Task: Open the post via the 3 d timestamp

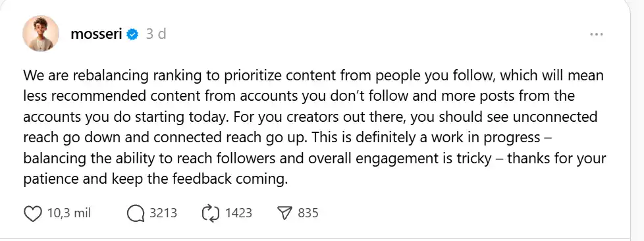Action: pos(156,34)
